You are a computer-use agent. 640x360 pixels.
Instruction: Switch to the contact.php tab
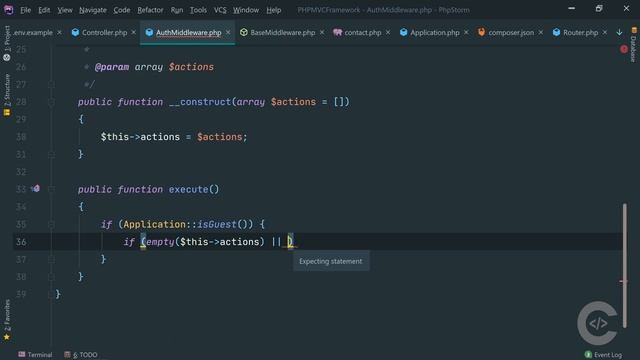pyautogui.click(x=362, y=33)
